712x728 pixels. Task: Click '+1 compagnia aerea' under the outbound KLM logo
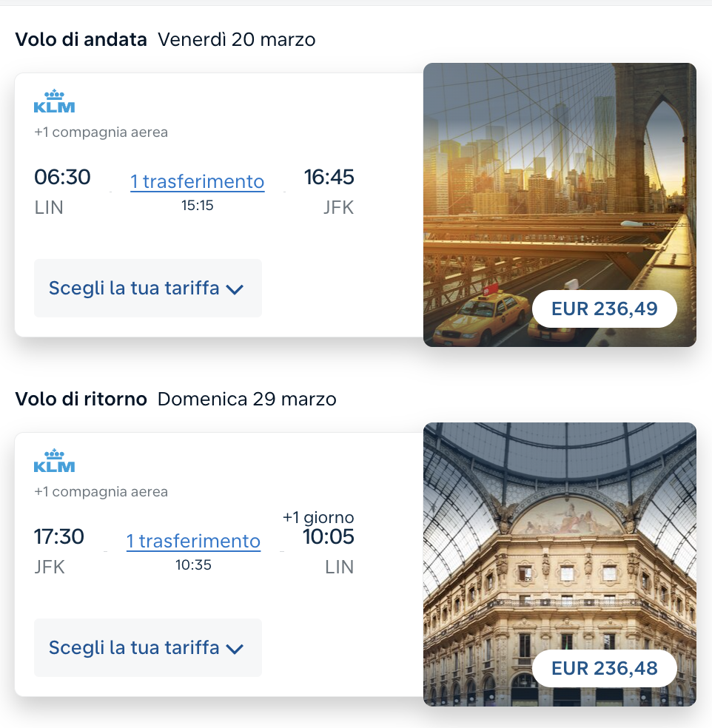[x=101, y=132]
